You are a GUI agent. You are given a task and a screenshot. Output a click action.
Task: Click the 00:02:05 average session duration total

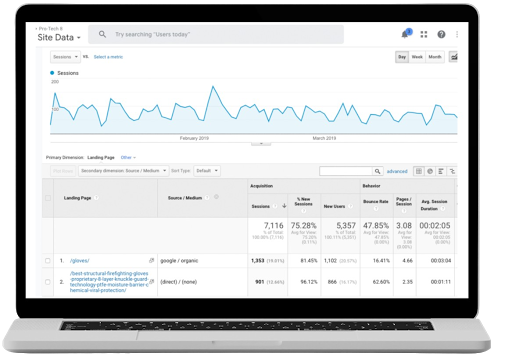[x=435, y=226]
